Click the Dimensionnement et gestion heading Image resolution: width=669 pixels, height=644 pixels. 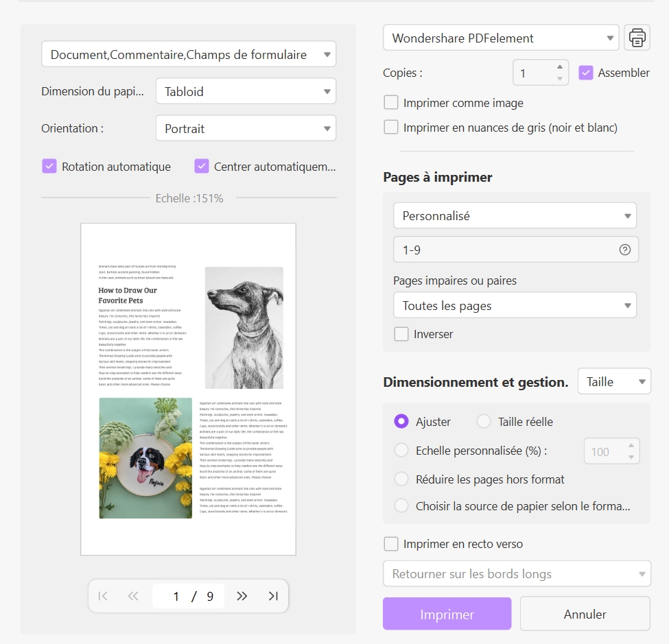click(x=476, y=382)
